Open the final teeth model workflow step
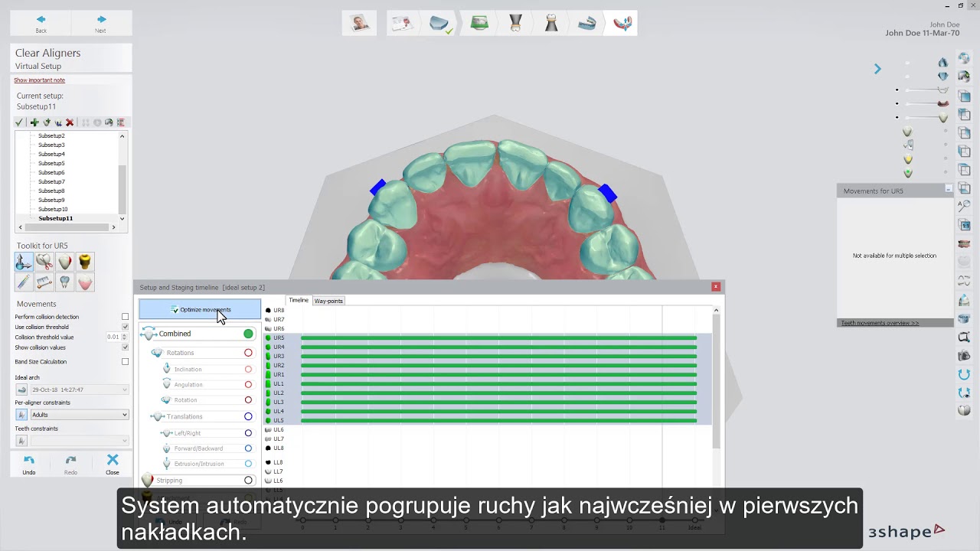Viewport: 980px width, 551px height. [623, 24]
